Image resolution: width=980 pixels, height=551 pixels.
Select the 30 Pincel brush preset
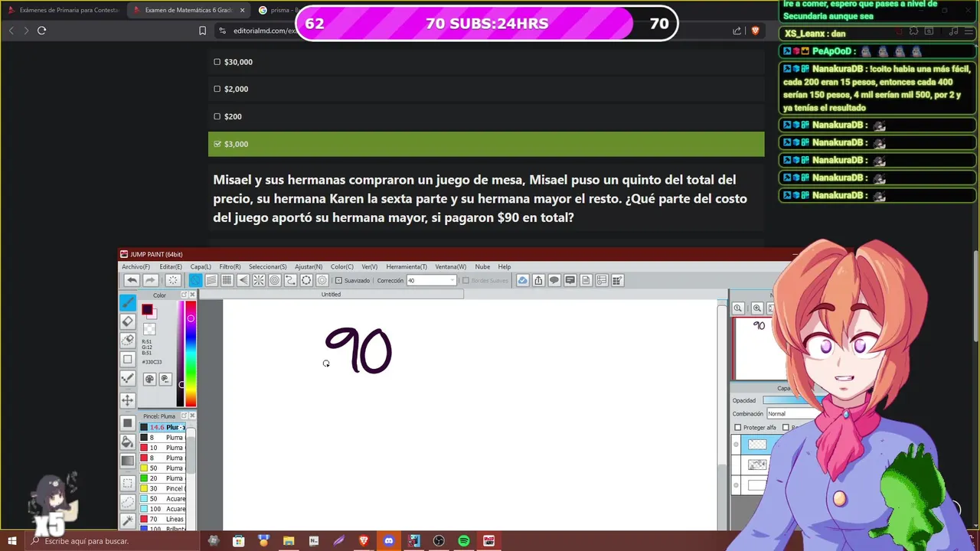click(x=163, y=488)
